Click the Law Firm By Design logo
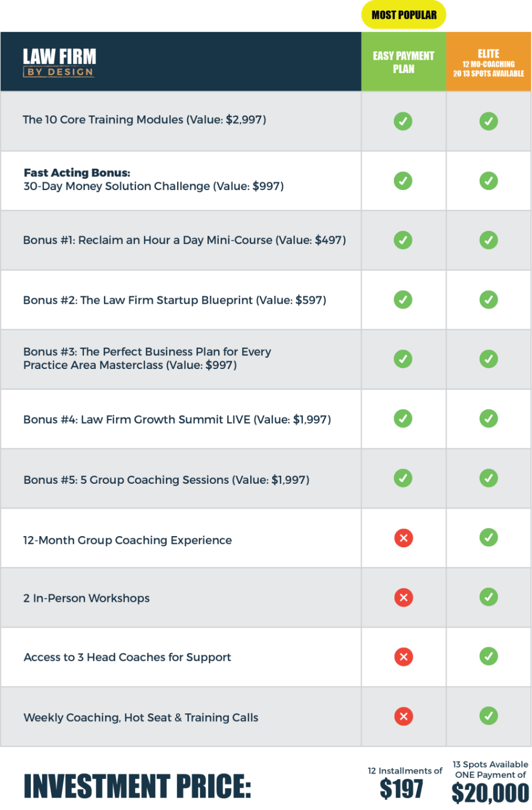This screenshot has height=810, width=532. [x=59, y=62]
